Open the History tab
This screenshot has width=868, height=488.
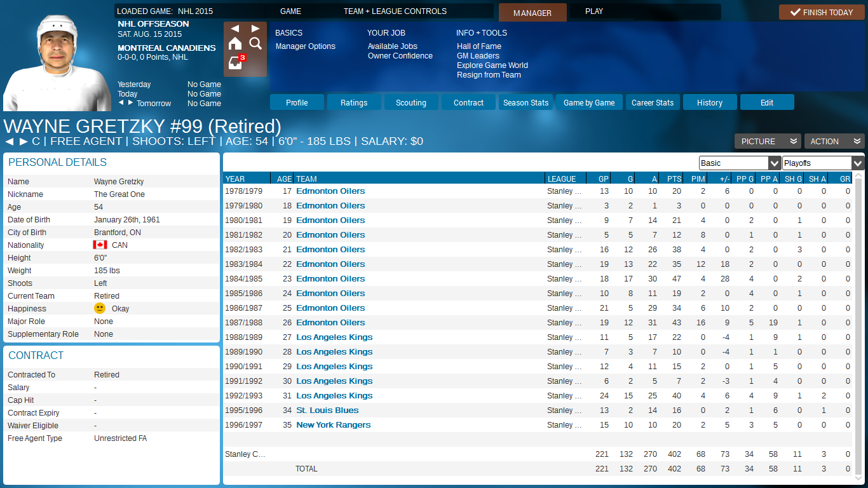[710, 102]
